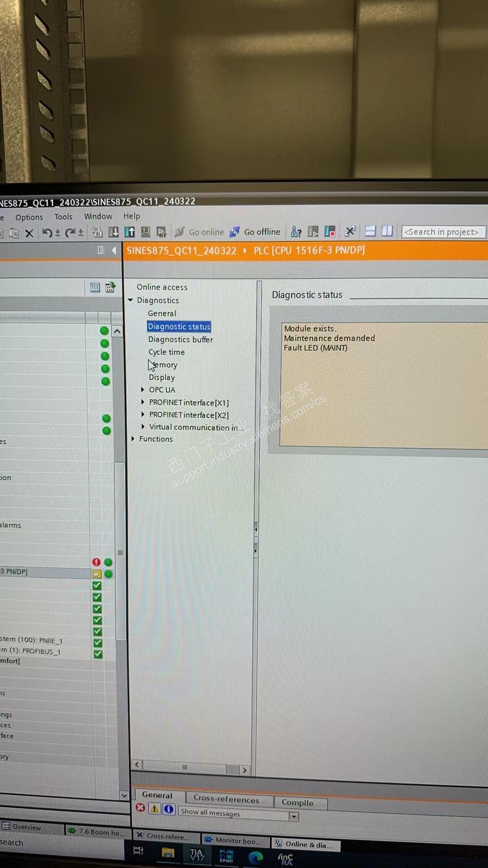The image size is (488, 868).
Task: Open the Help menu
Action: (x=131, y=216)
